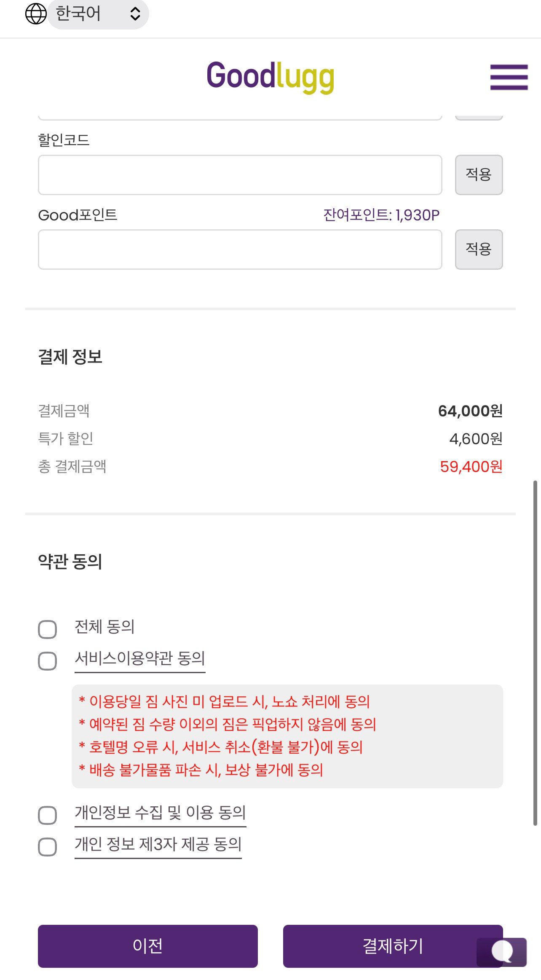The height and width of the screenshot is (980, 541).
Task: Expand the 한국어 language dropdown
Action: pos(98,14)
